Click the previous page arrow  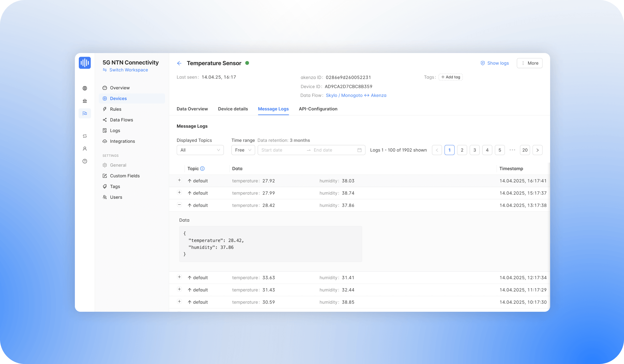[437, 150]
